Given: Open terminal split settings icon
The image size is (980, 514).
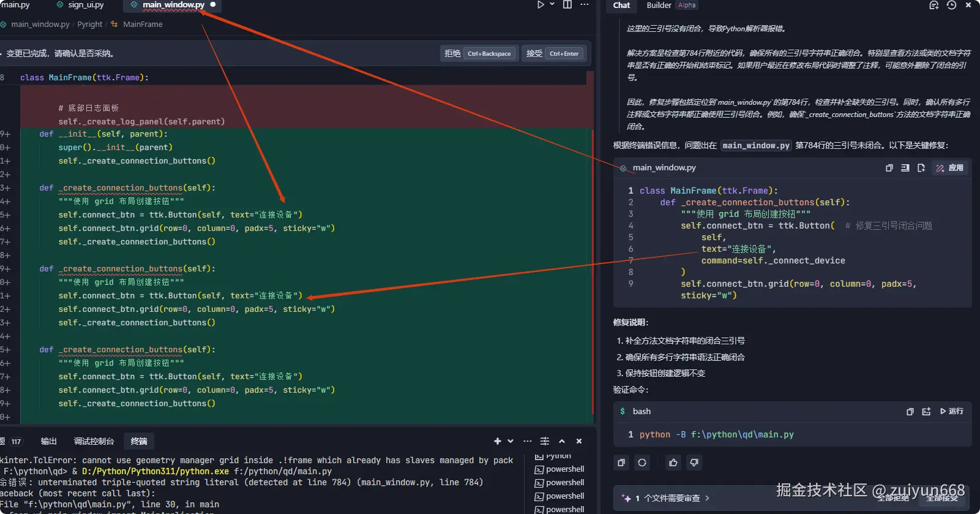Looking at the screenshot, I should (x=545, y=441).
